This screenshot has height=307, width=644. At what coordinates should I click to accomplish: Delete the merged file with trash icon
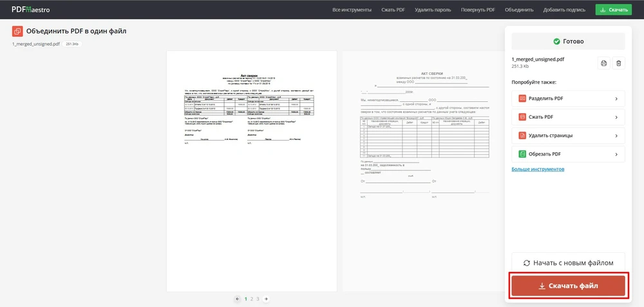click(618, 63)
